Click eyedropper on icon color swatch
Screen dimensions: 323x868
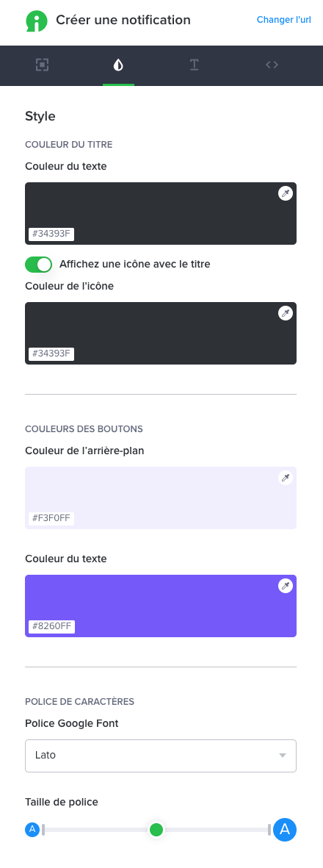click(x=286, y=313)
